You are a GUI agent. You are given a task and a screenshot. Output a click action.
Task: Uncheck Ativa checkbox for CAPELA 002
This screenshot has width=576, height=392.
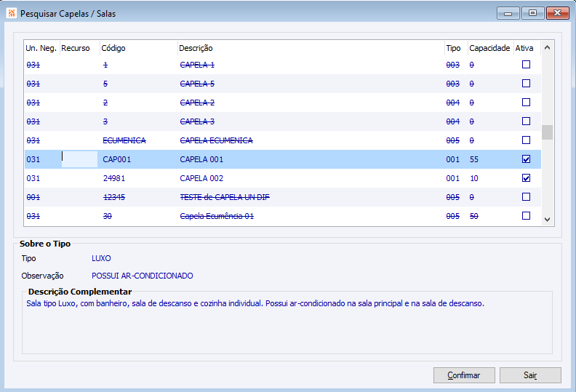526,177
